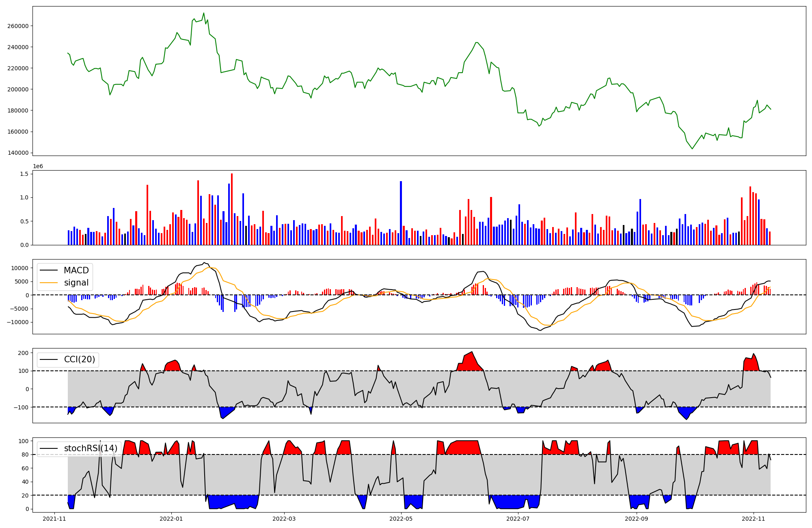Select the 2022-09 x-axis date label

tap(636, 519)
